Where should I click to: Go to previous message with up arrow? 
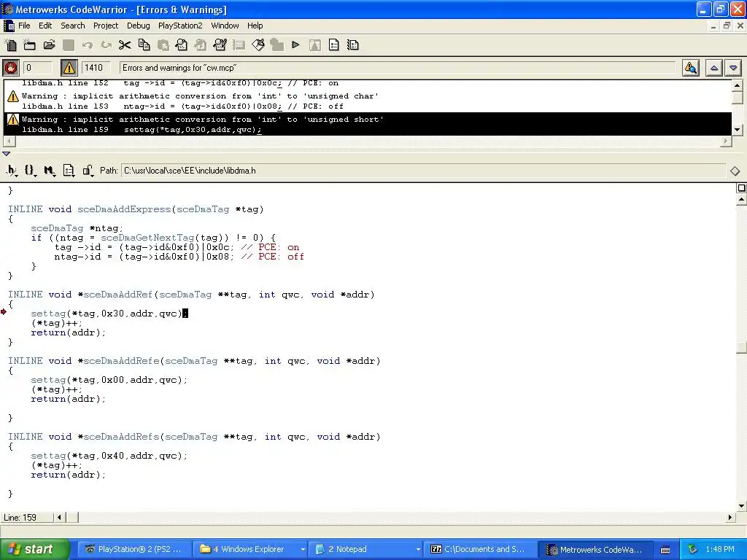tap(714, 68)
